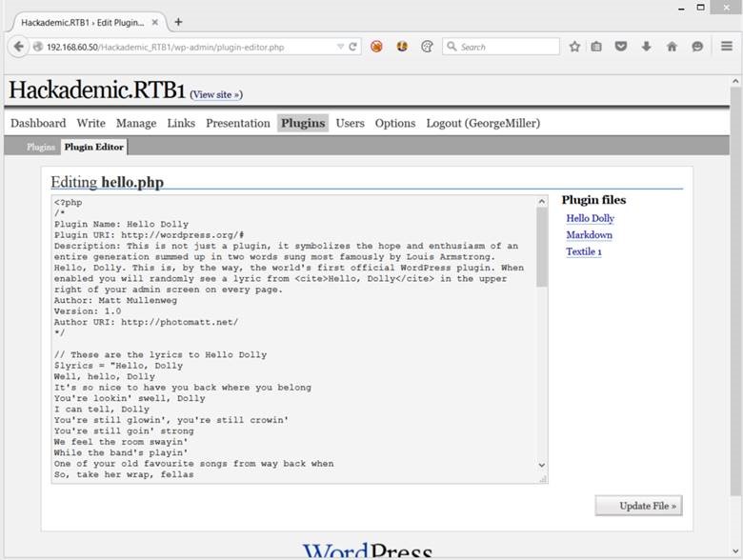
Task: Select the Plugin Editor subtab
Action: 93,147
